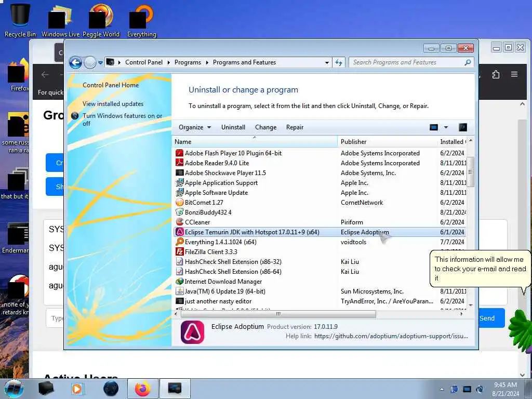This screenshot has height=399, width=532.
Task: Click the taskbar clock showing 9:45 AM
Action: point(506,389)
